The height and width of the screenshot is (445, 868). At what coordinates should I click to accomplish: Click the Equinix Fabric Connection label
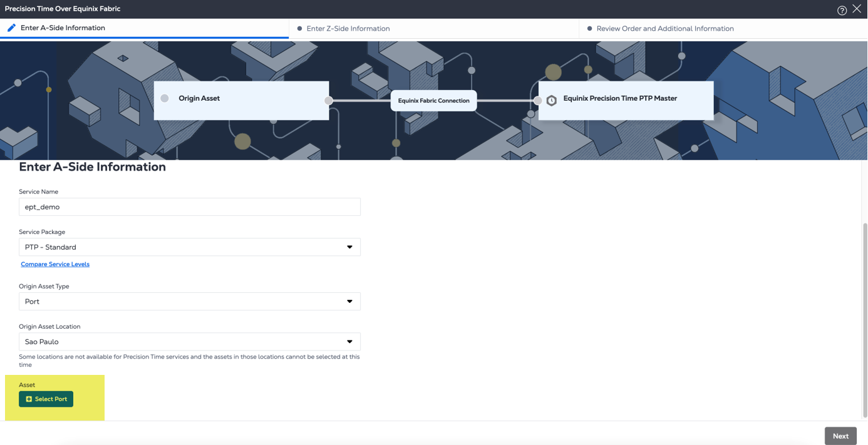pyautogui.click(x=433, y=101)
